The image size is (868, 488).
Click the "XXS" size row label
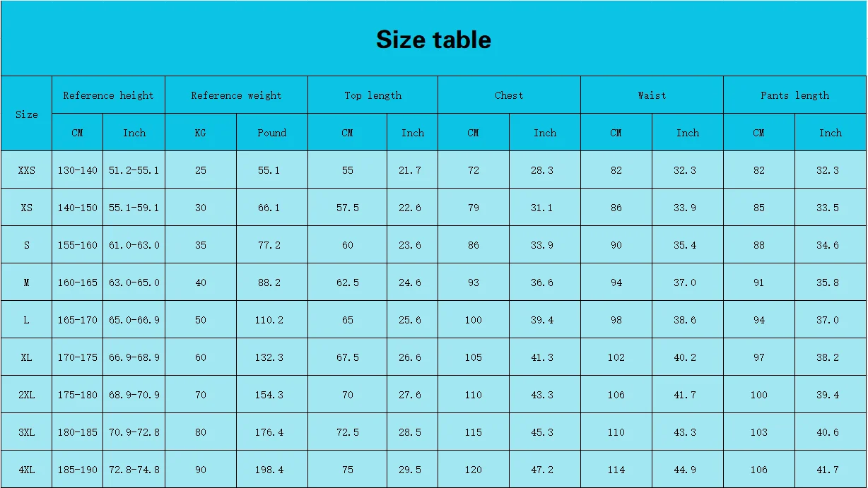pos(27,170)
